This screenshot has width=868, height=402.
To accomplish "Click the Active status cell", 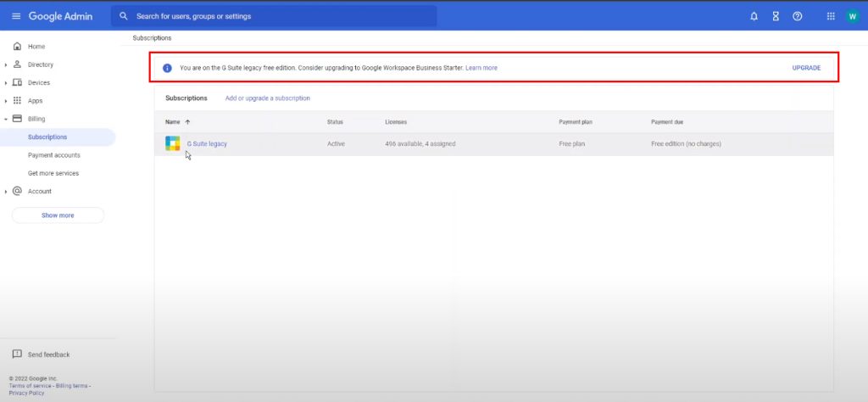I will [336, 144].
